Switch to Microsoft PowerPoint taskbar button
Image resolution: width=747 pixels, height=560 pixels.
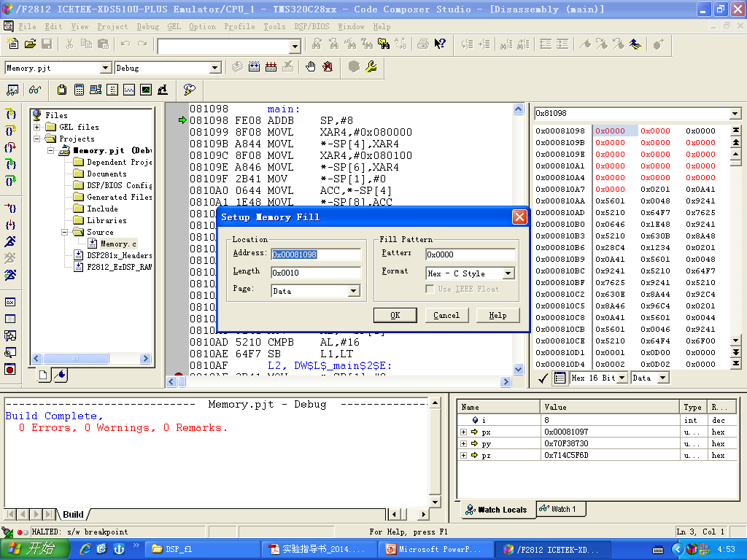(435, 549)
